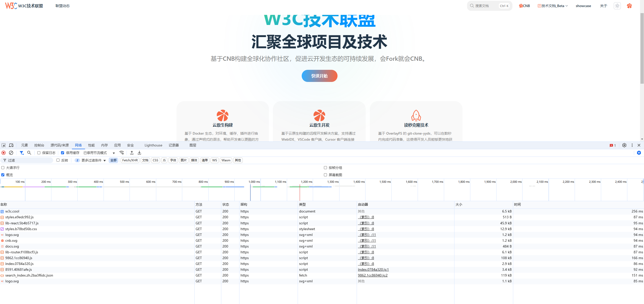Import HAR file with upload icon
Viewport: 644px width, 304px height.
click(x=132, y=153)
